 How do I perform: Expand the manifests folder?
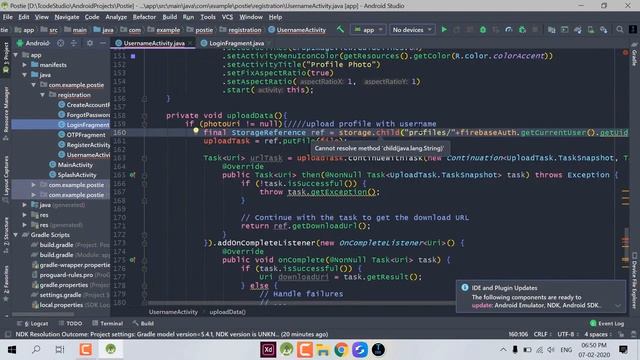tap(24, 65)
